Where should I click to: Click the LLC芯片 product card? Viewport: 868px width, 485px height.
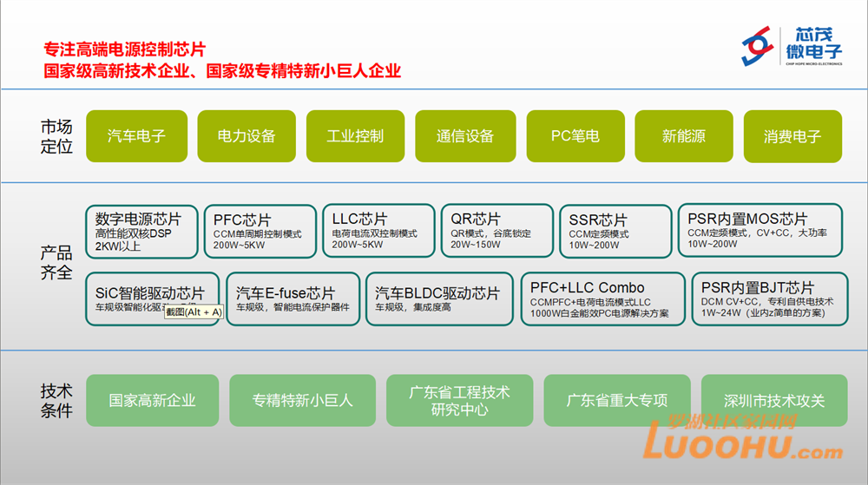378,231
